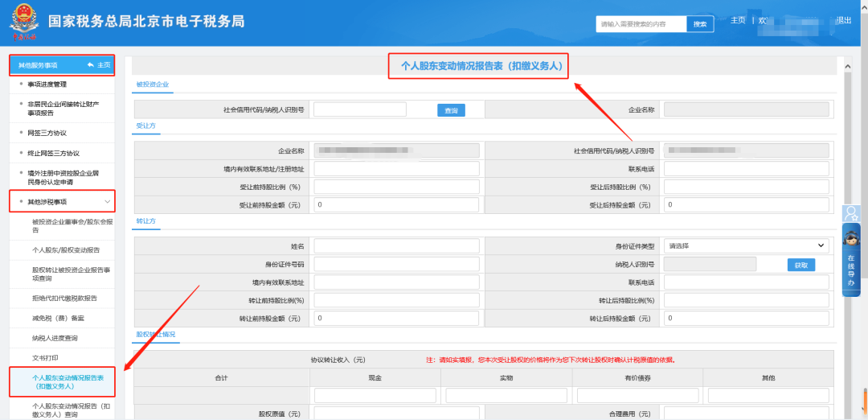Open the 在线导办 assistant widget
This screenshot has height=420, width=868.
(851, 259)
